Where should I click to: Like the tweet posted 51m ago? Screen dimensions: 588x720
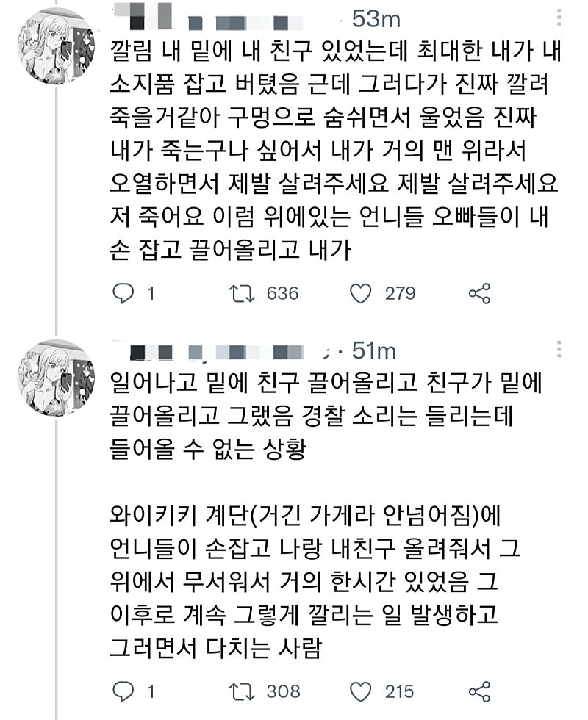coord(360,691)
